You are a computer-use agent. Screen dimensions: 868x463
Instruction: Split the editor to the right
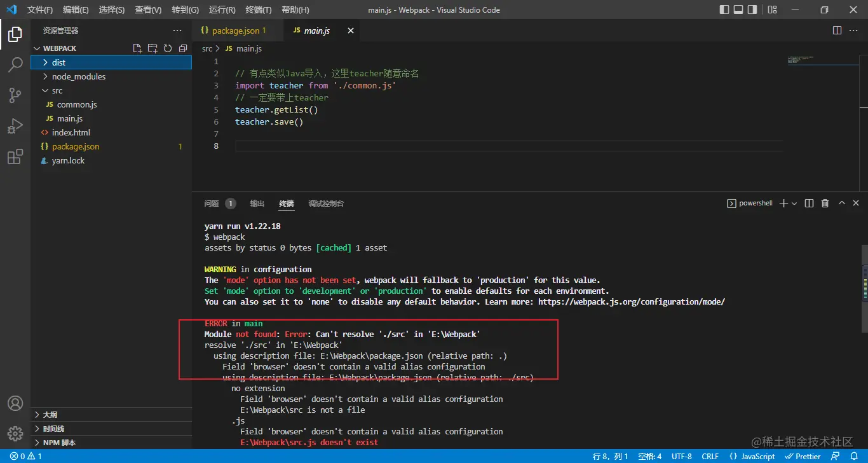coord(837,31)
